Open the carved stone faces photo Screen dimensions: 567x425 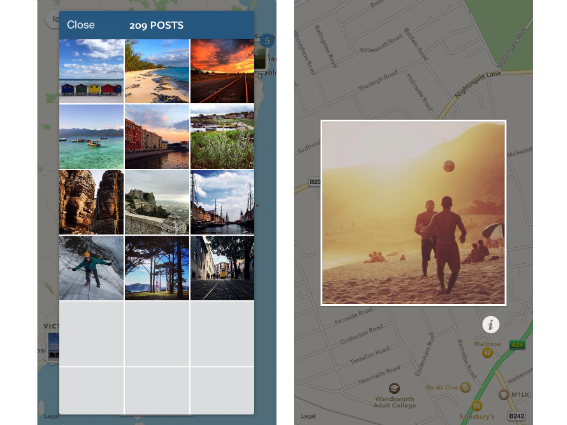click(x=91, y=202)
